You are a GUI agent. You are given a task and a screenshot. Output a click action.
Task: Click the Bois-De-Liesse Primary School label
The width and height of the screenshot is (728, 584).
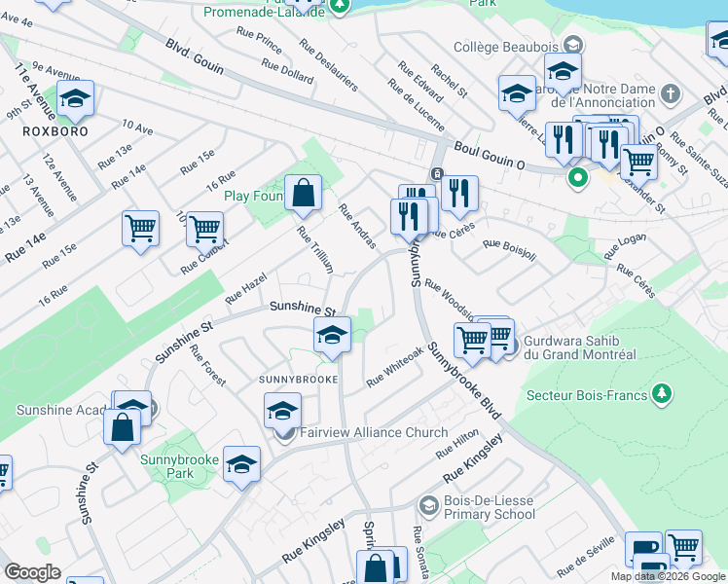[490, 507]
